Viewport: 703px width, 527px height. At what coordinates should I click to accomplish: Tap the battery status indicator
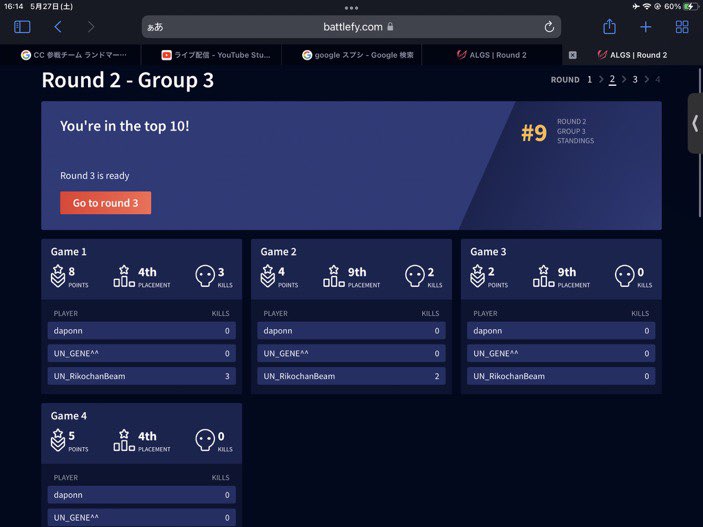pyautogui.click(x=689, y=6)
